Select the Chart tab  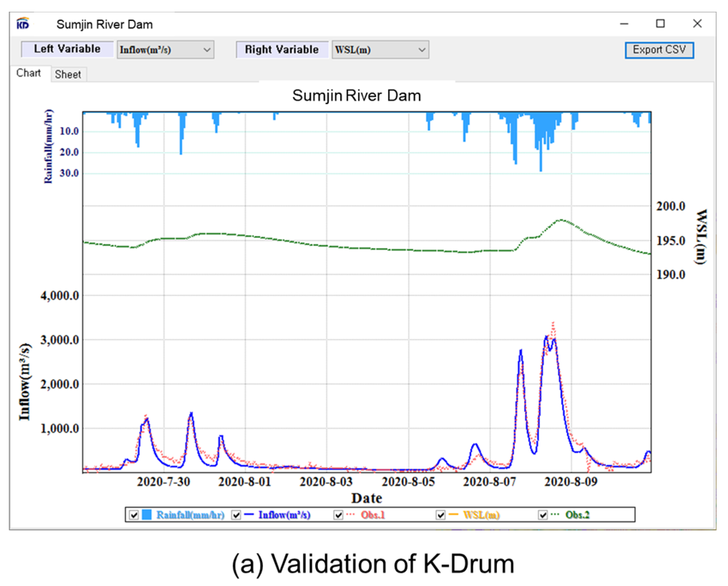tap(29, 73)
